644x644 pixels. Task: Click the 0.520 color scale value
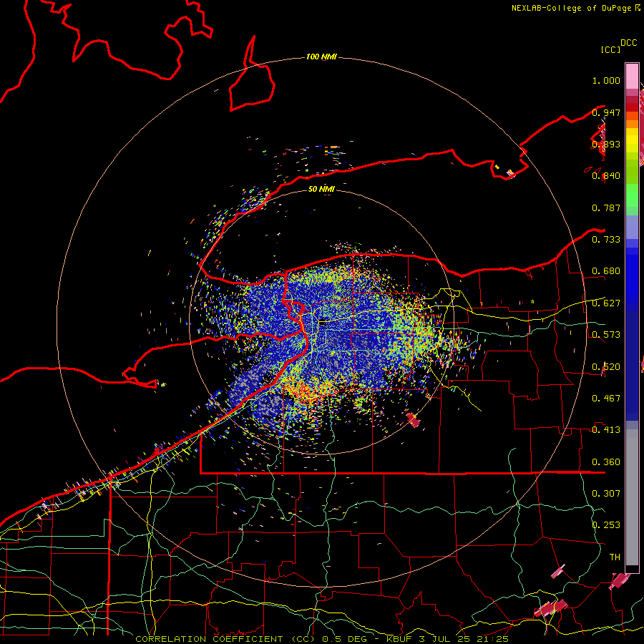(606, 367)
